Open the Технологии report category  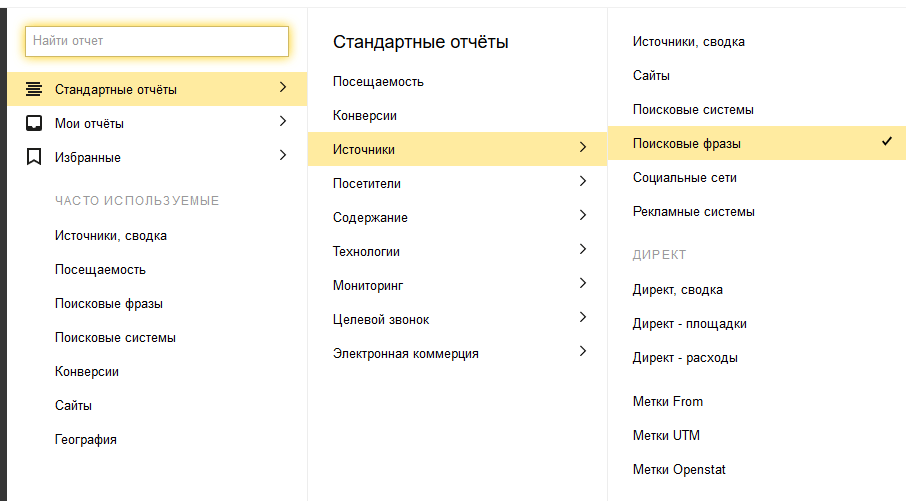coord(366,252)
